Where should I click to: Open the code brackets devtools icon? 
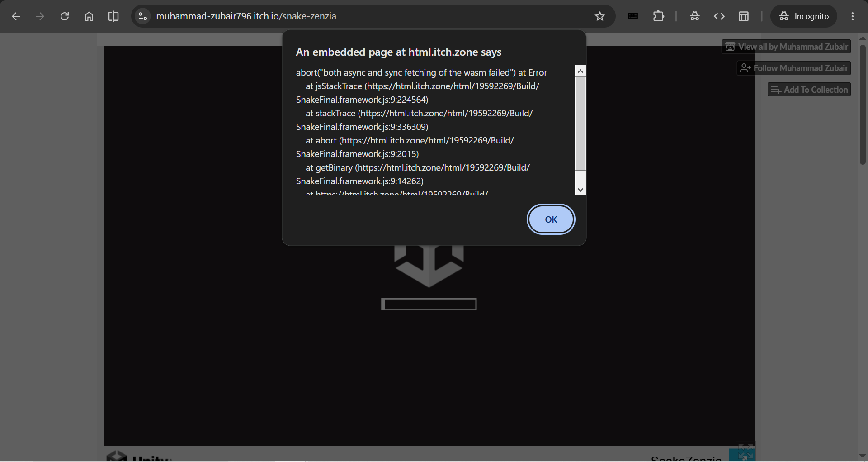click(719, 16)
